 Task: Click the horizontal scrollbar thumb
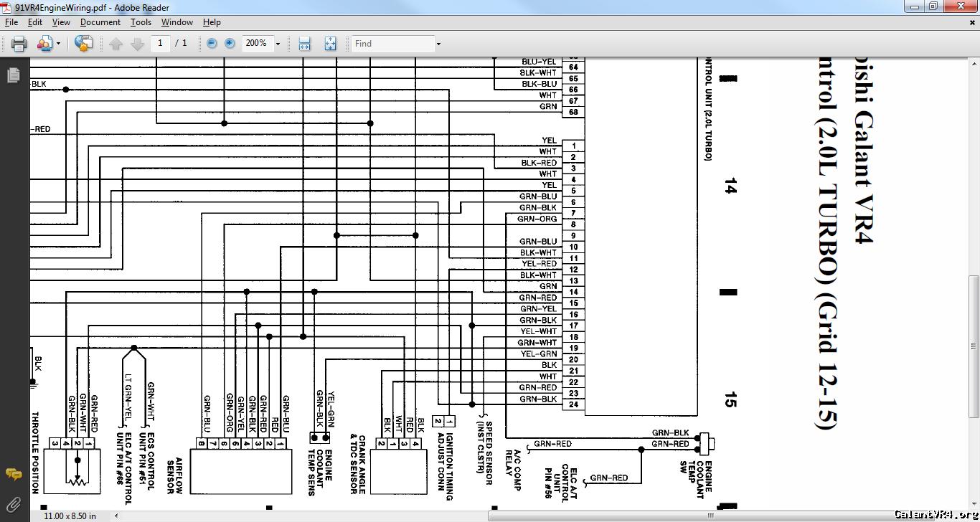click(x=710, y=515)
